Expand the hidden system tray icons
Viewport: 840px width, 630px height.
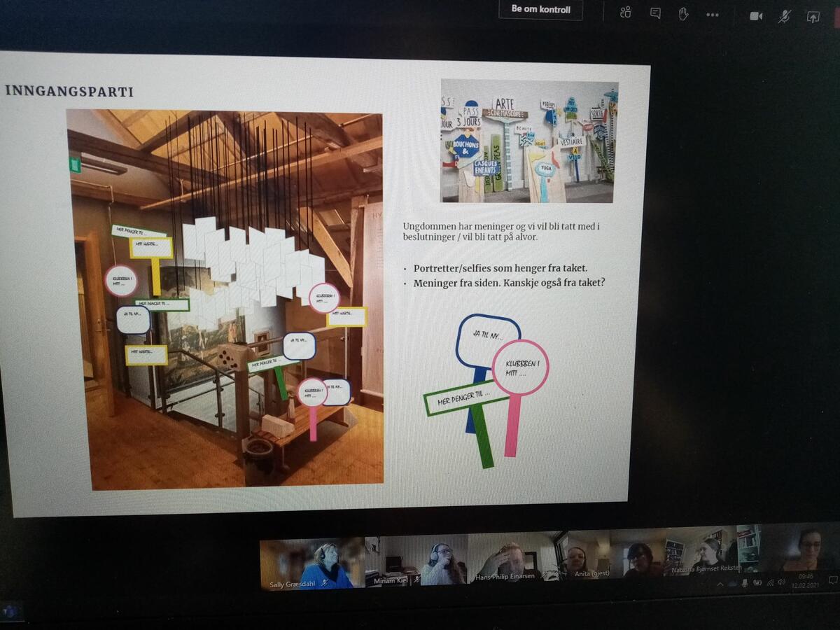720,584
